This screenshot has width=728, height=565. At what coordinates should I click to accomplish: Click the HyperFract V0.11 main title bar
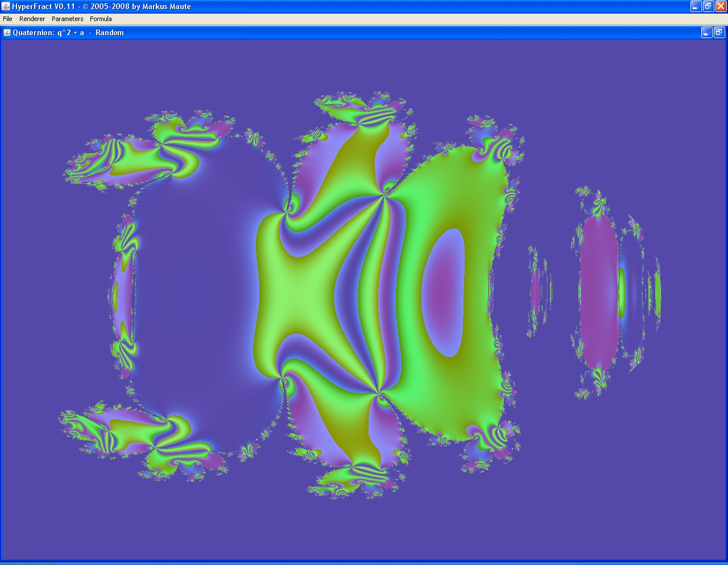click(398, 6)
